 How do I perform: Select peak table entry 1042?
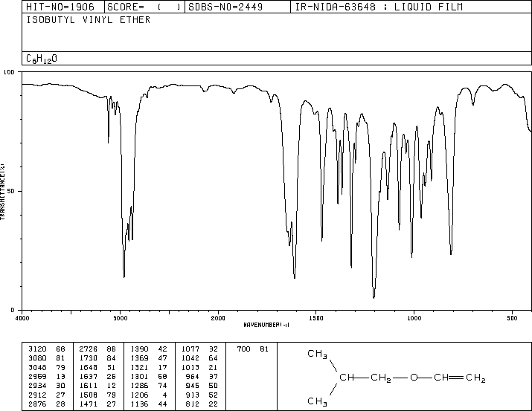pos(190,358)
